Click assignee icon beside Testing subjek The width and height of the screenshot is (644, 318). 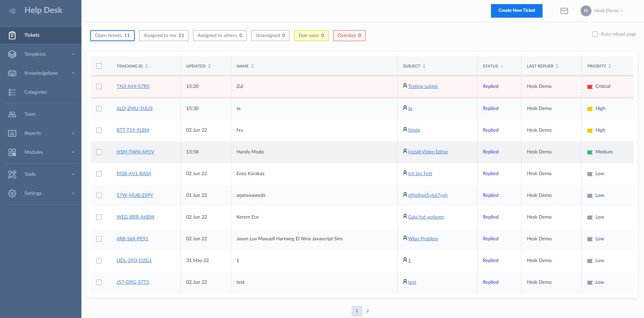click(405, 86)
